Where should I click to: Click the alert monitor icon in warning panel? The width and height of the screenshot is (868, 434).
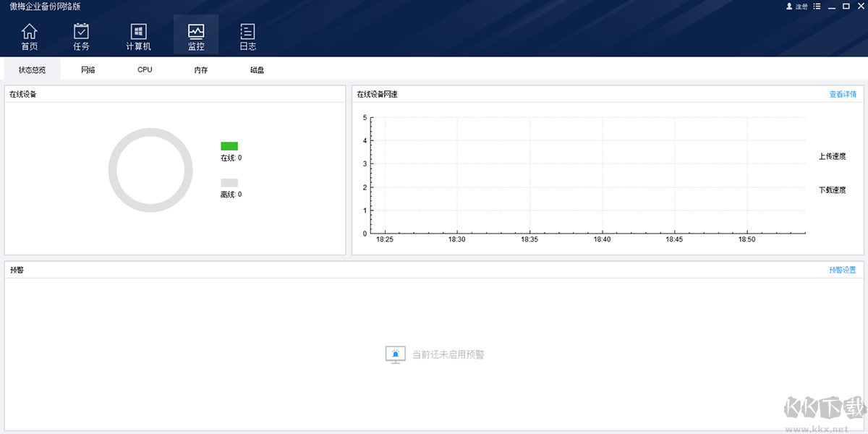point(395,354)
